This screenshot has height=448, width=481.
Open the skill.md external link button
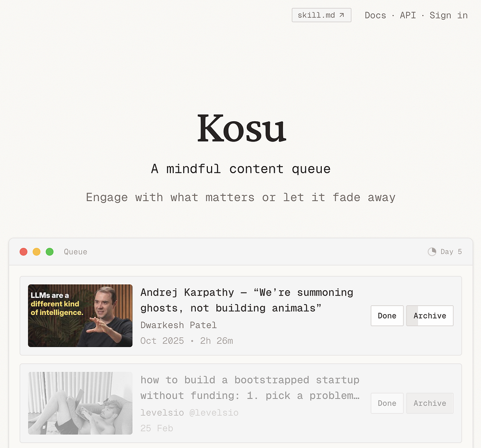pyautogui.click(x=321, y=15)
